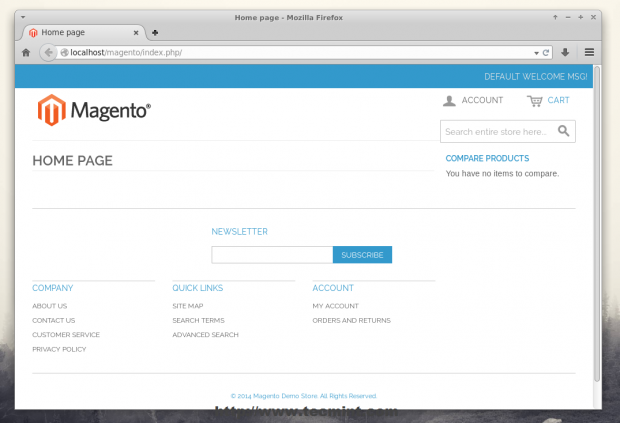This screenshot has height=423, width=620.
Task: Click the QUICK LINKS footer heading
Action: [197, 288]
